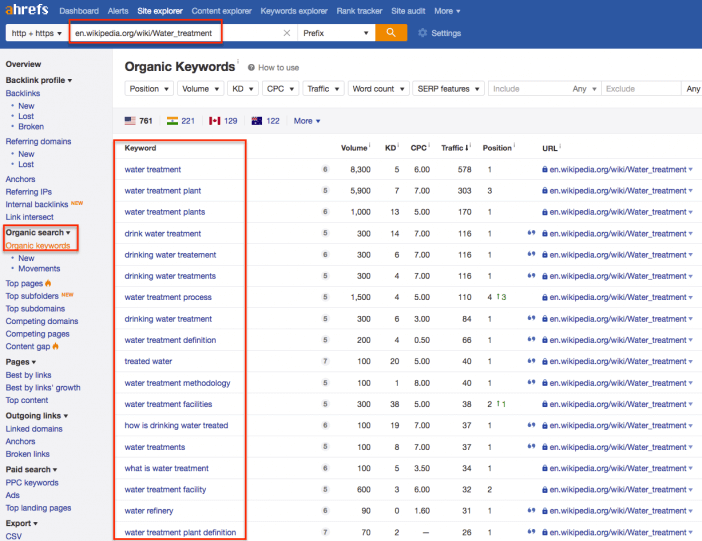Screen dimensions: 702x541
Task: Open PPC keywords in sidebar
Action: click(32, 482)
